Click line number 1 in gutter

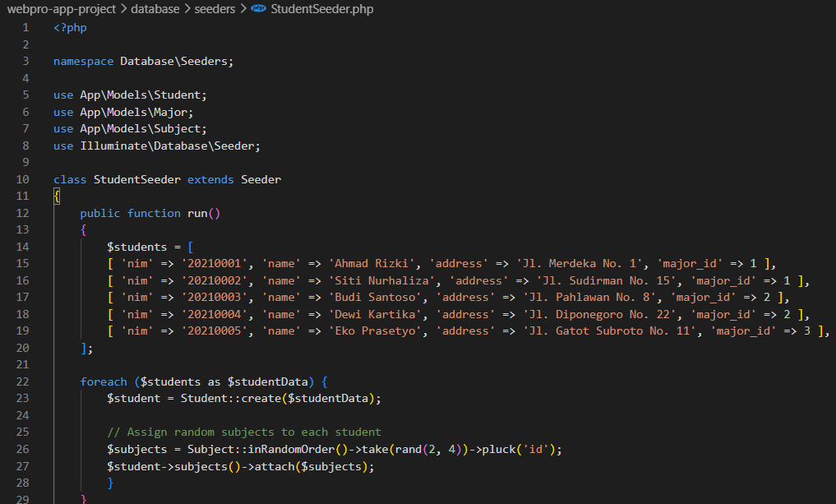click(25, 28)
